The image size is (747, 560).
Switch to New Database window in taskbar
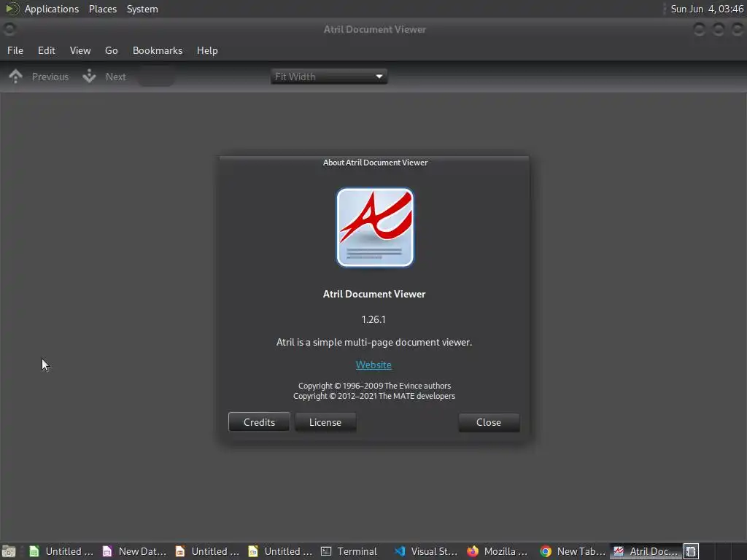coord(135,551)
